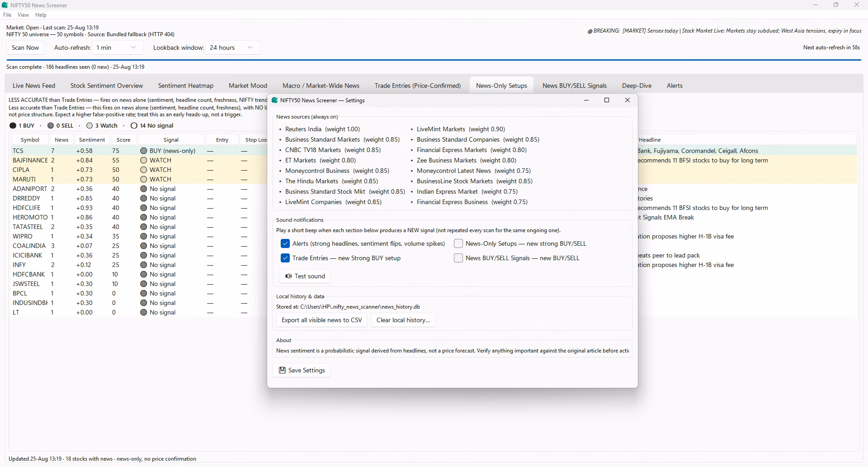
Task: Switch to Live News Feed tab
Action: [x=34, y=86]
